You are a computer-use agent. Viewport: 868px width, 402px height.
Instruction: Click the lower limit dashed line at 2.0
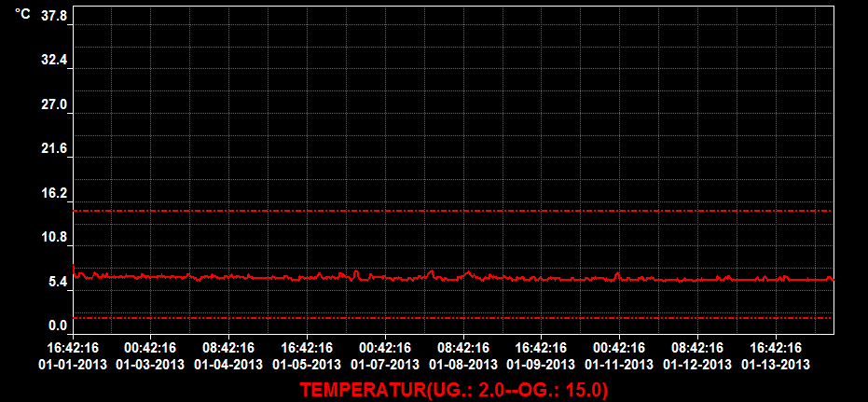pyautogui.click(x=453, y=318)
